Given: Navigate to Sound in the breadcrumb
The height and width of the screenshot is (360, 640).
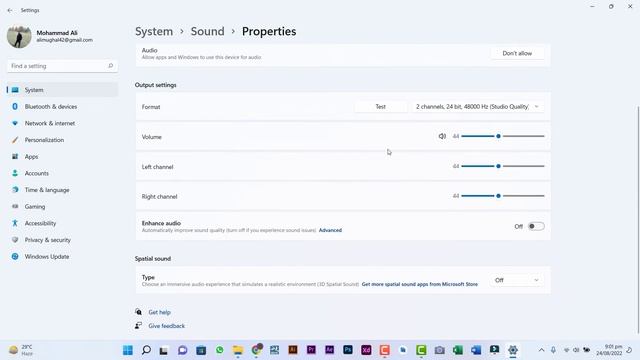Looking at the screenshot, I should click(207, 31).
